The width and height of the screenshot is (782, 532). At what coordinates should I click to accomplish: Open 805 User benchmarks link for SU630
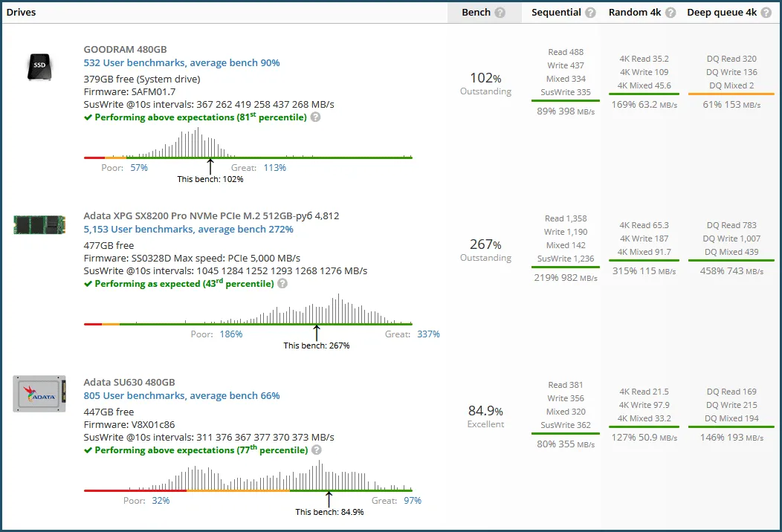tap(181, 396)
